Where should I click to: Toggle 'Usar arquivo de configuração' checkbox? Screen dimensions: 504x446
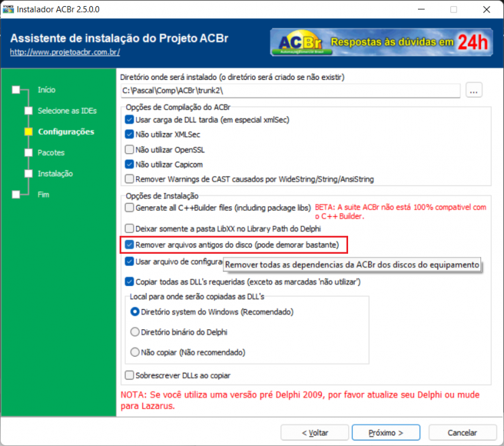129,261
